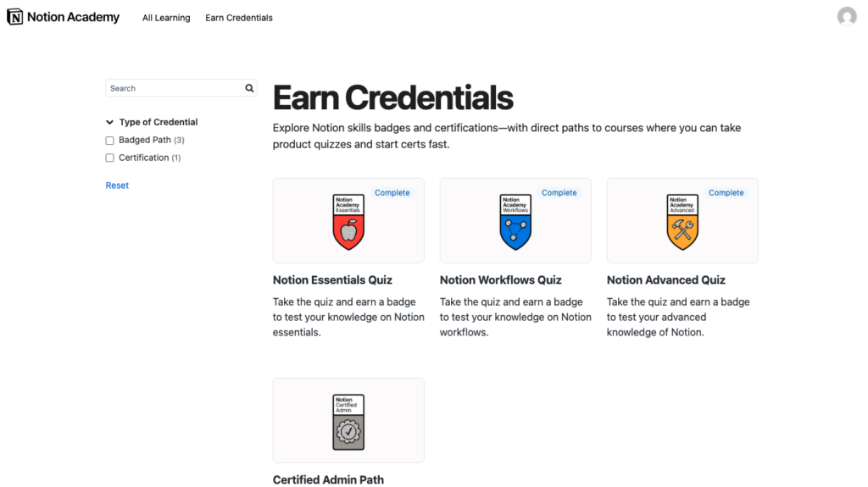Click the red Essentials apple badge
This screenshot has height=487, width=868.
348,222
